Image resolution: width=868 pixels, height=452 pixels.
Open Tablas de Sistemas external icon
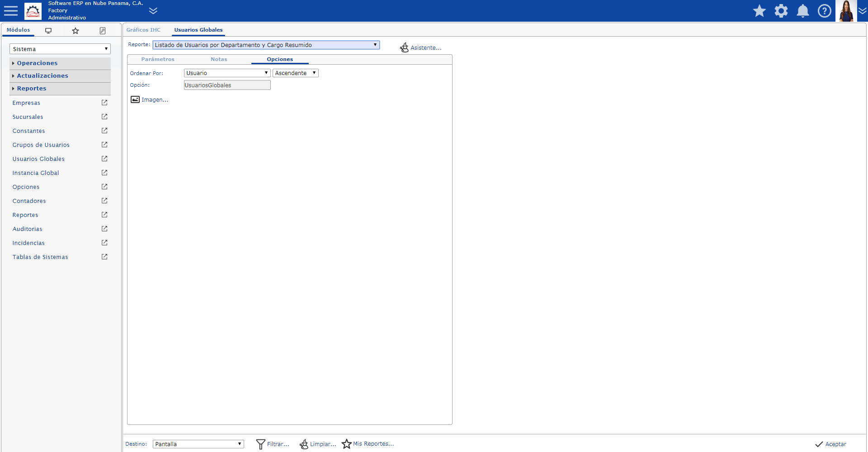[104, 257]
